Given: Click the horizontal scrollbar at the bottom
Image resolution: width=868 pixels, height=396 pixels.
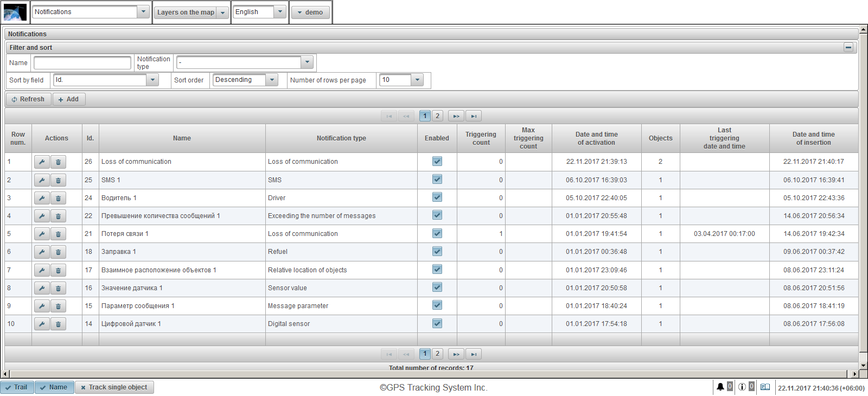Looking at the screenshot, I should (429, 374).
